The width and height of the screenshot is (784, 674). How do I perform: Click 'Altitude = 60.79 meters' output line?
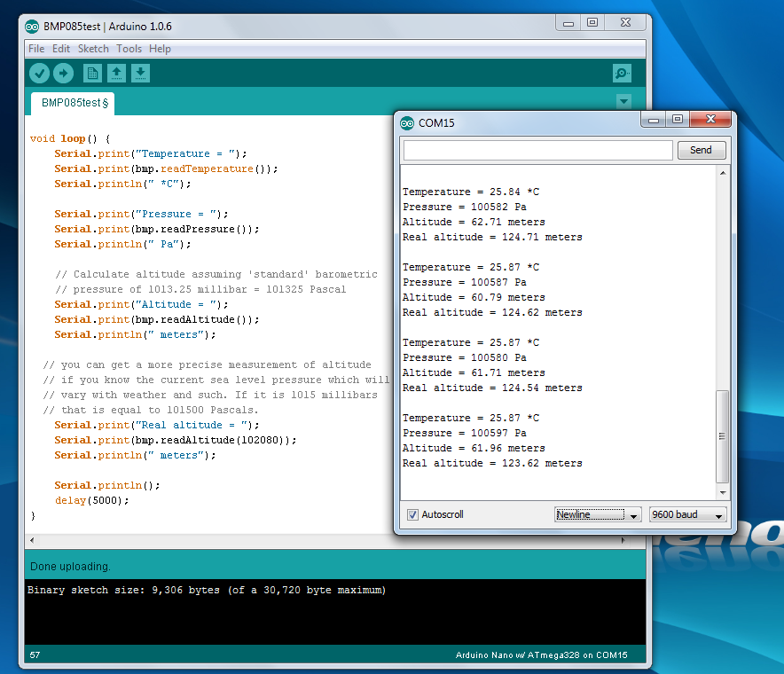[474, 297]
